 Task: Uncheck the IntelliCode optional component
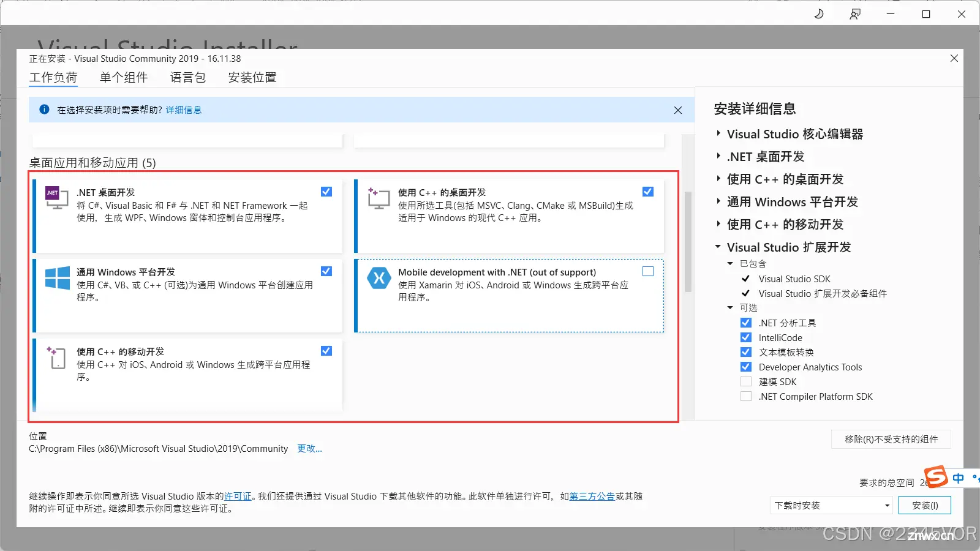click(746, 337)
